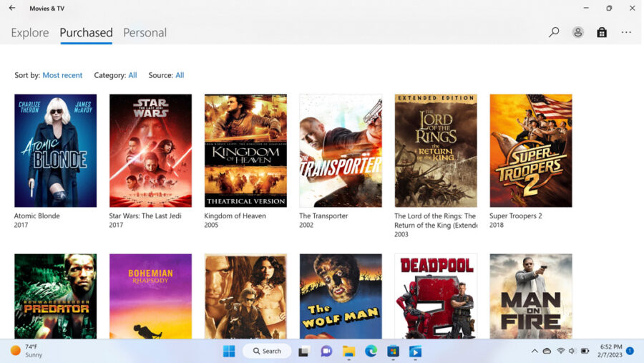Expand the Sort by Most recent dropdown

click(x=62, y=75)
